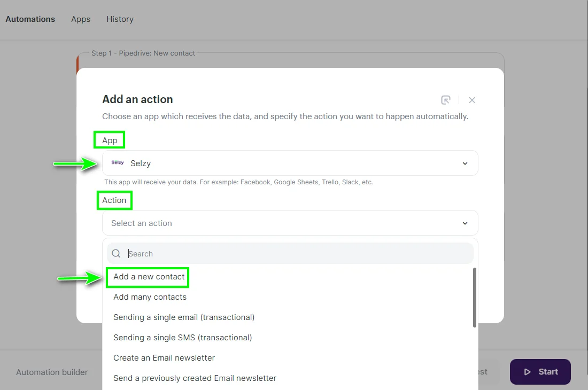Screen dimensions: 588x390
Task: Pick Sending a single email (transactional)
Action: [x=184, y=317]
